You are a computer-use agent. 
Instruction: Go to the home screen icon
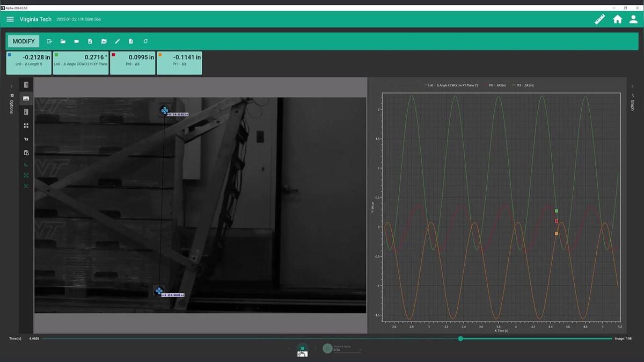[618, 19]
